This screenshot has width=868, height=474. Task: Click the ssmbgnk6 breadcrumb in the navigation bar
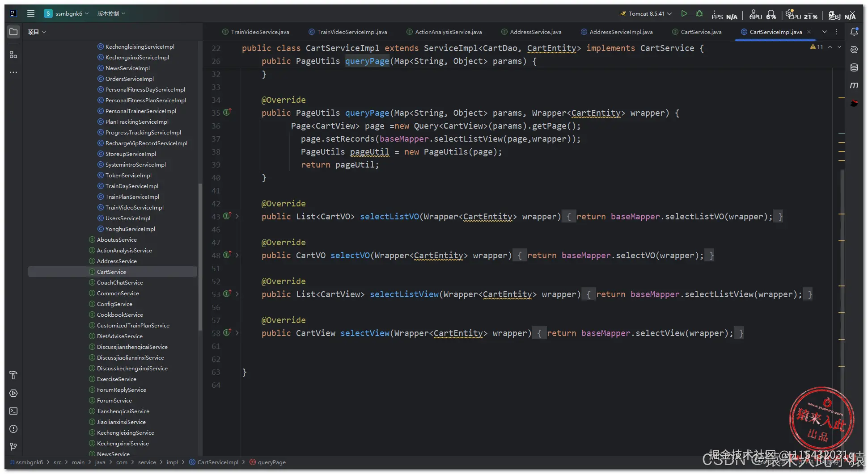[26, 462]
